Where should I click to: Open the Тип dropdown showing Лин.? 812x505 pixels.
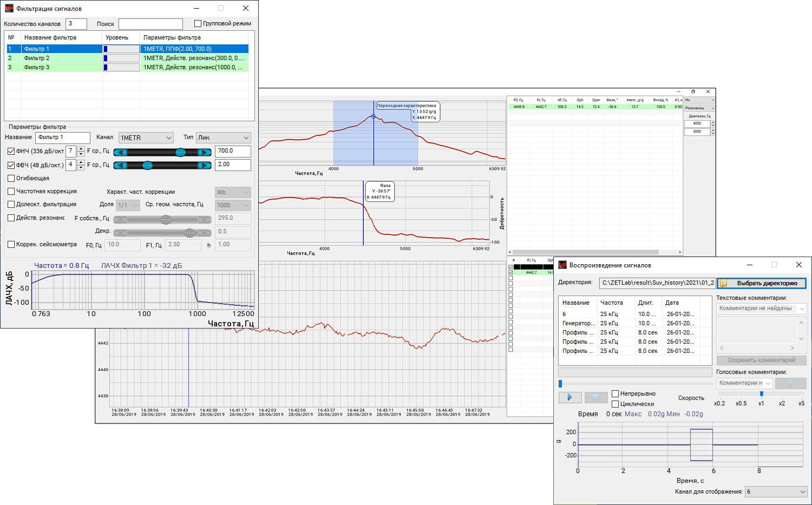(223, 137)
